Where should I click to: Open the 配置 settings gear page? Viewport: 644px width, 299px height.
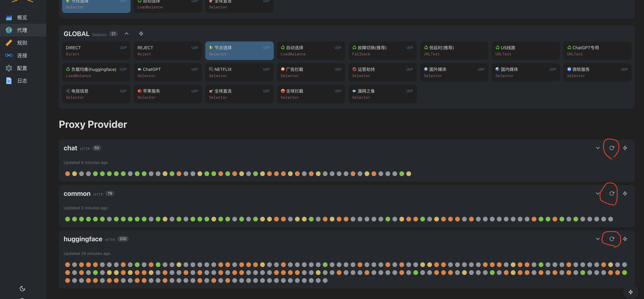tap(22, 68)
